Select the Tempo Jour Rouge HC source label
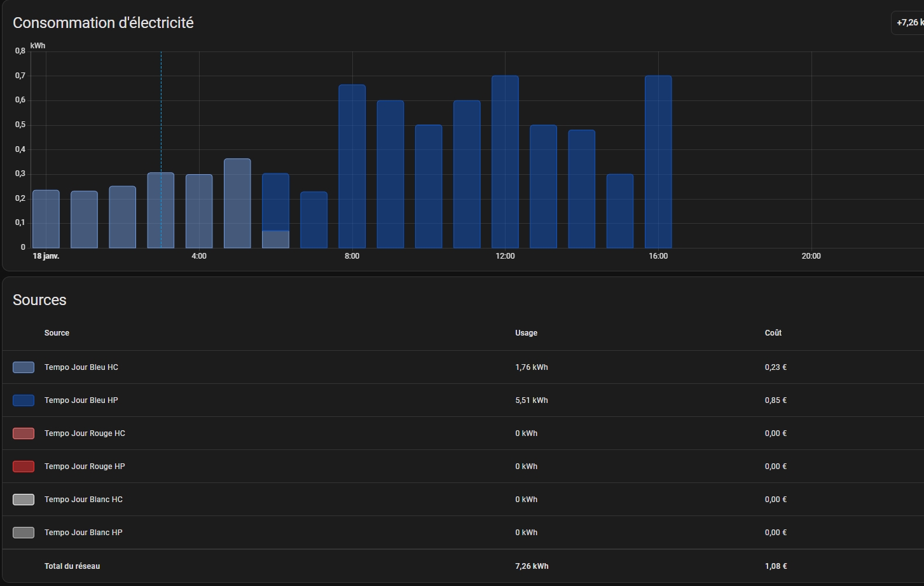 (85, 433)
